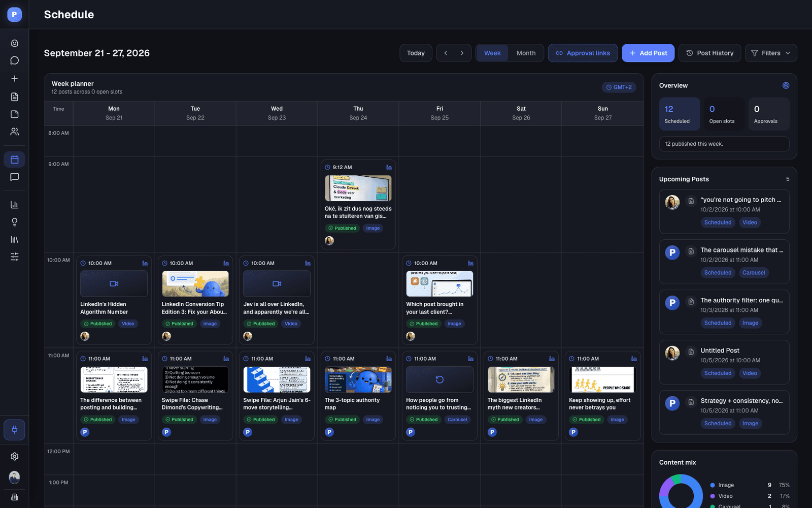
Task: Open Post History
Action: [x=709, y=53]
